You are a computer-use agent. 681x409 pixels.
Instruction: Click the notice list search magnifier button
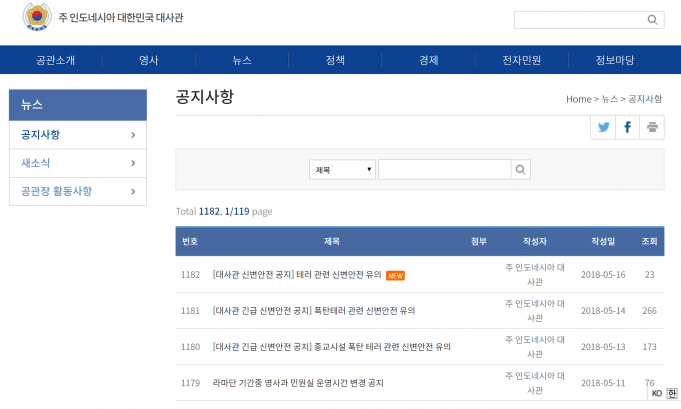click(521, 170)
